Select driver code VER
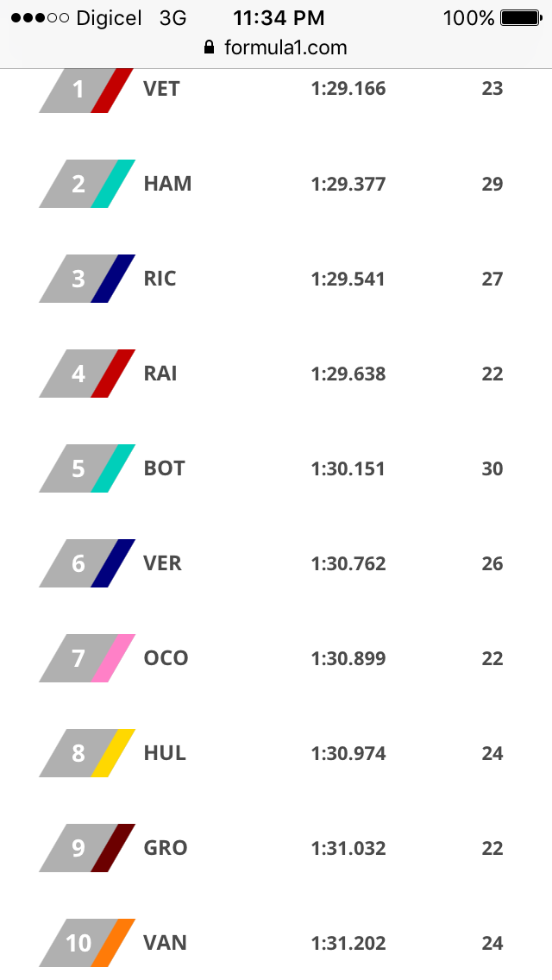 [162, 563]
